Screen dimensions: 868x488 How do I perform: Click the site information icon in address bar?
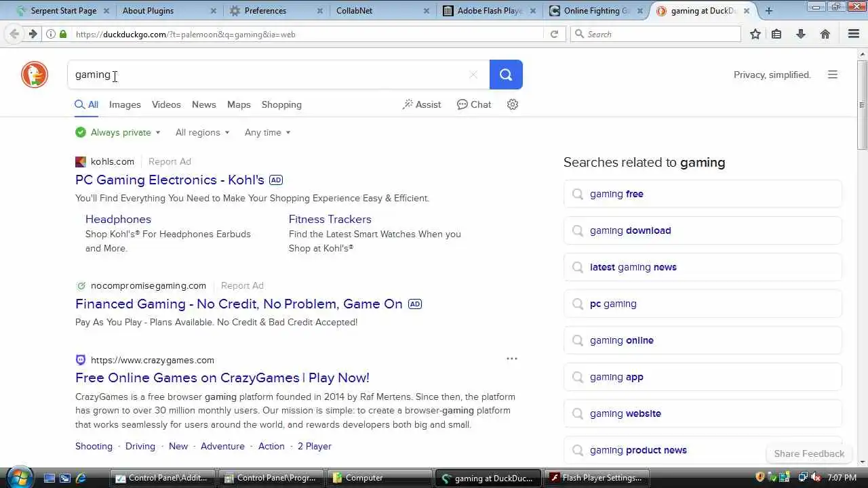[x=51, y=34]
